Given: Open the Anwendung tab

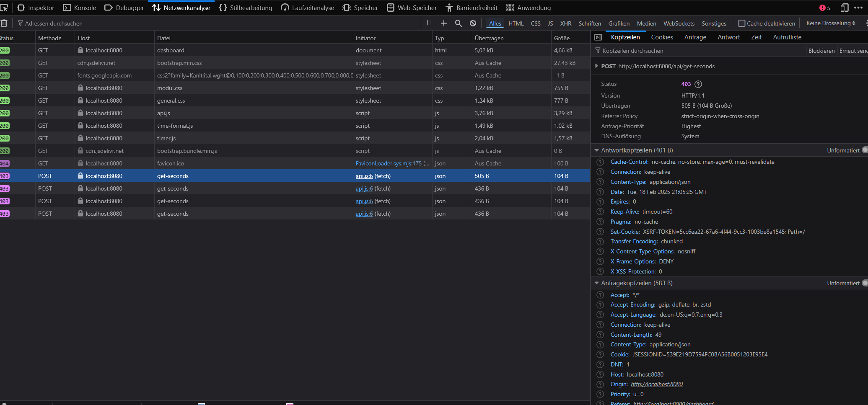Looking at the screenshot, I should pos(529,8).
